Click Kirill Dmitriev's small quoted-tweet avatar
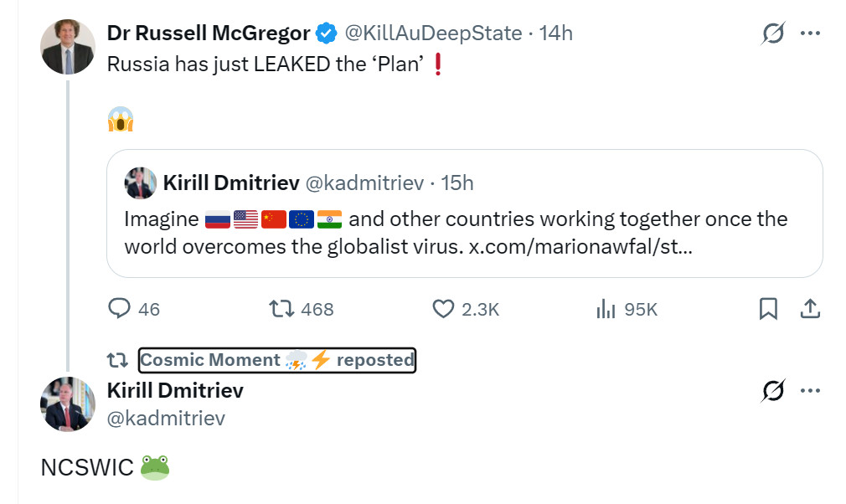The image size is (846, 504). [140, 183]
